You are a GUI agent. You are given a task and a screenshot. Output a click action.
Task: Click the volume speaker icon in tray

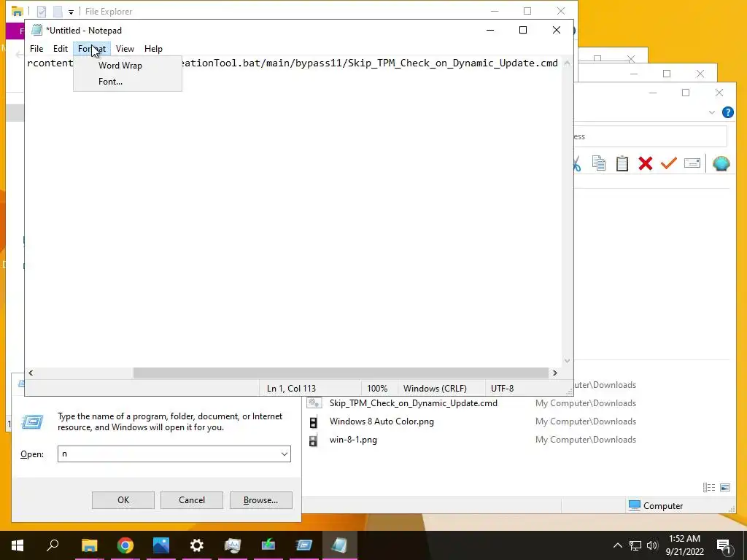(652, 545)
